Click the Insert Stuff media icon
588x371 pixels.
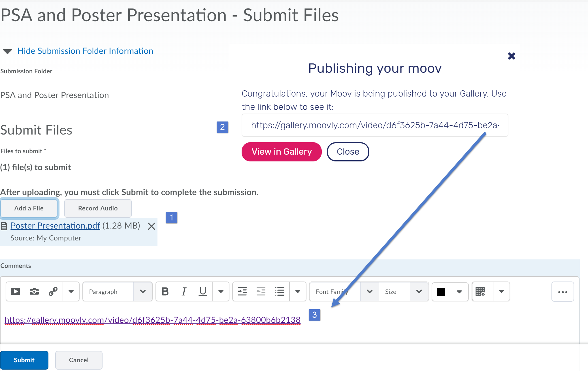point(15,291)
